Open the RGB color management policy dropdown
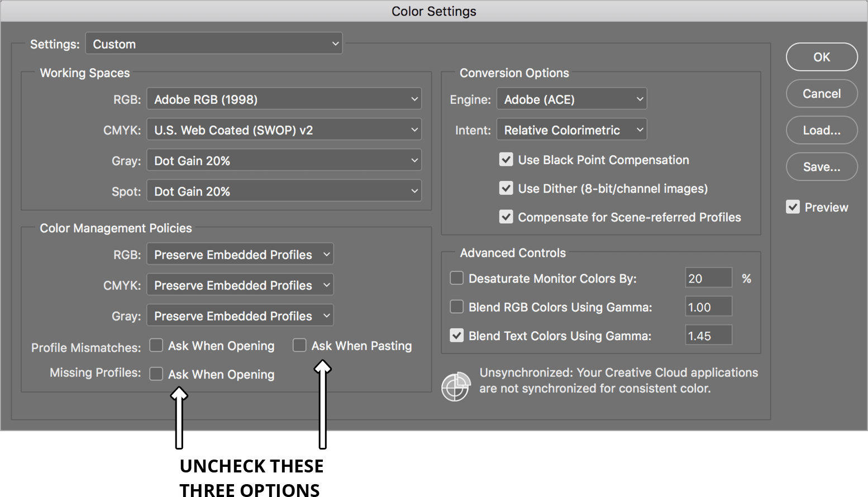This screenshot has width=868, height=497. [x=240, y=254]
